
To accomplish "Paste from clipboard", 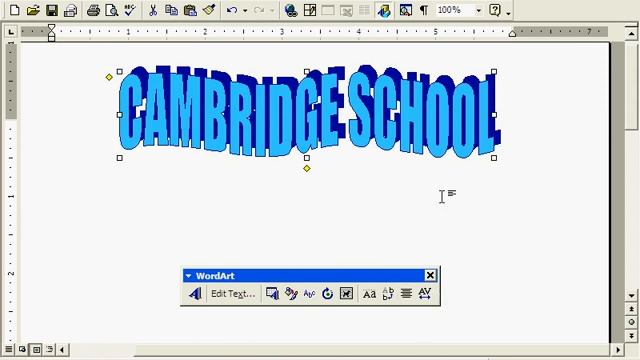I will [x=190, y=10].
